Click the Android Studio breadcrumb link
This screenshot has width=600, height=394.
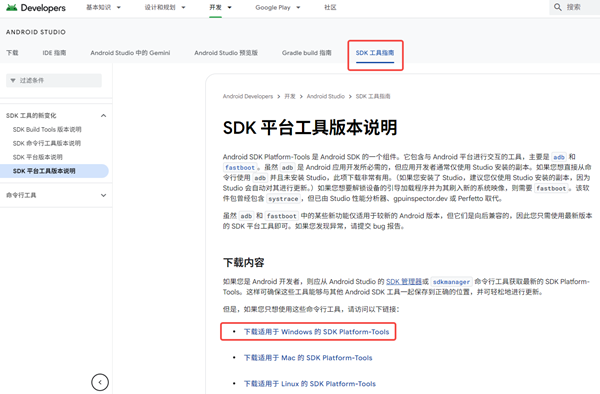click(x=326, y=96)
